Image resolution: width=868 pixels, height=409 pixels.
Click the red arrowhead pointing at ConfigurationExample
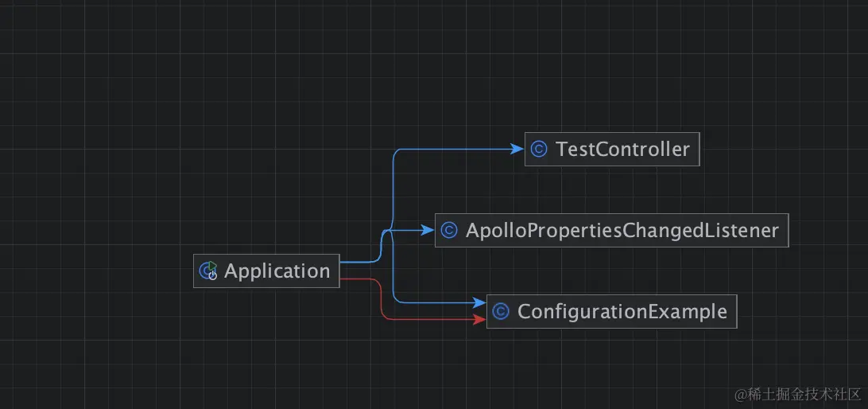tap(479, 319)
